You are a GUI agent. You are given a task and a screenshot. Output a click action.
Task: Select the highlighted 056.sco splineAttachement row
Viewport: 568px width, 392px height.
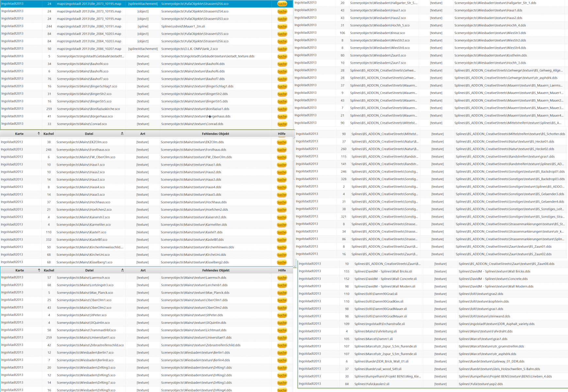[x=137, y=4]
